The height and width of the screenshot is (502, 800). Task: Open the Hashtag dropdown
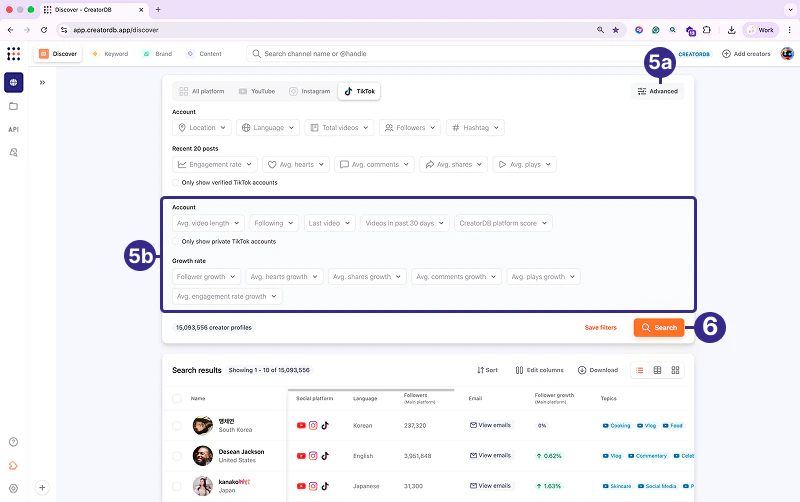click(476, 128)
